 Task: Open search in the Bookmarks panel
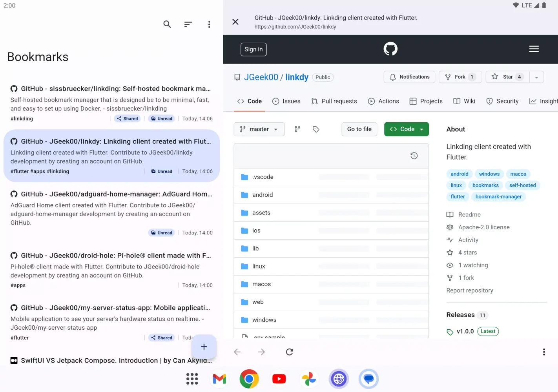tap(167, 24)
